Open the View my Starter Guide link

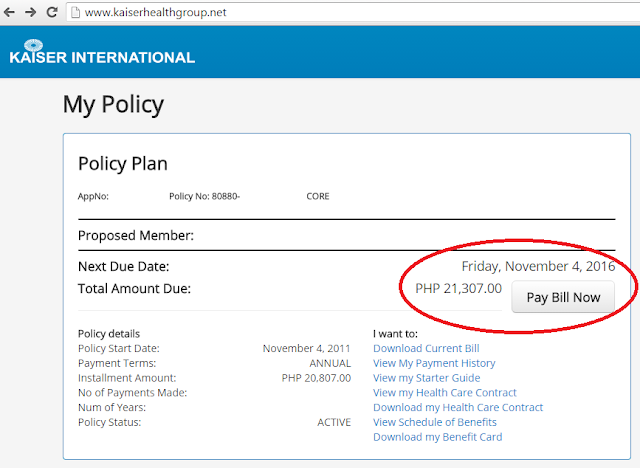426,378
